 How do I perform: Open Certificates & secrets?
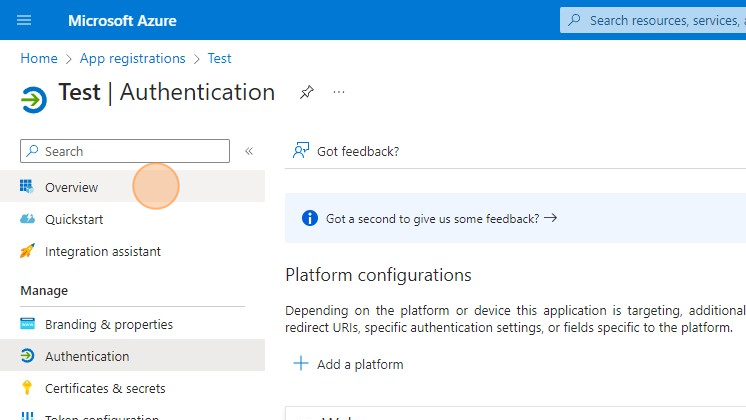pos(132,388)
